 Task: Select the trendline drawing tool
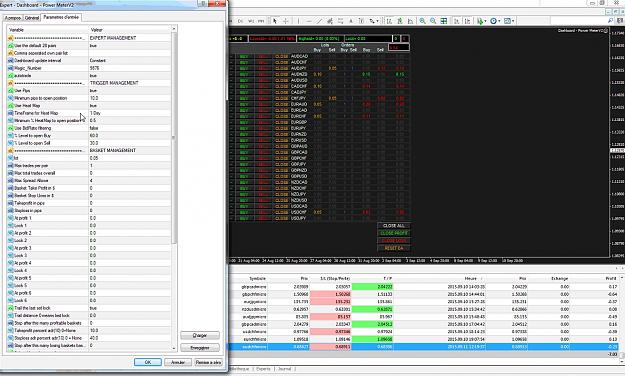click(x=319, y=21)
